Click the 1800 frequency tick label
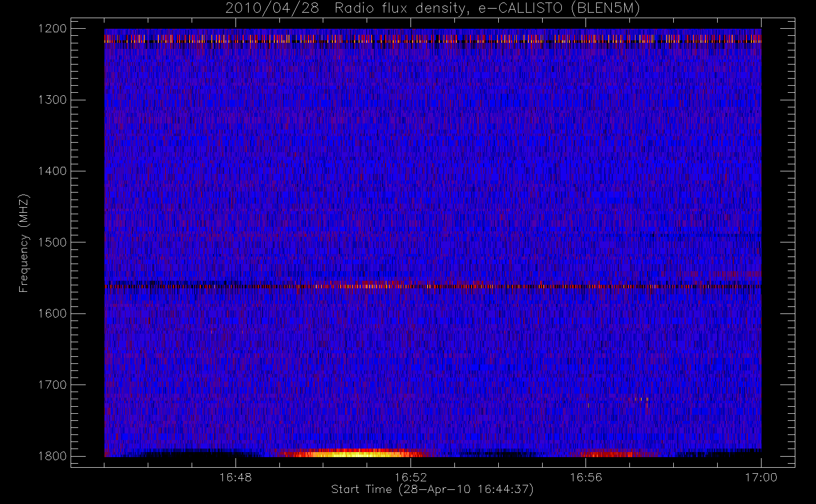The width and height of the screenshot is (816, 504). point(52,456)
